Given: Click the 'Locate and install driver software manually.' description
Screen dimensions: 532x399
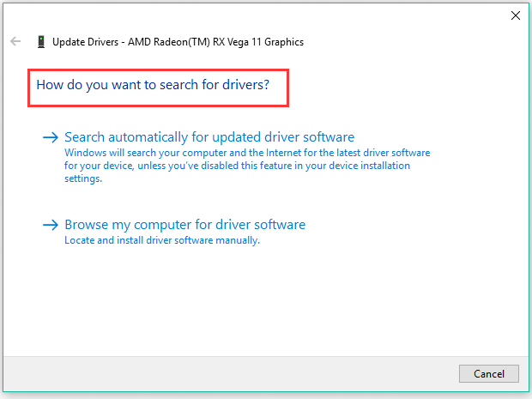Looking at the screenshot, I should tap(162, 240).
